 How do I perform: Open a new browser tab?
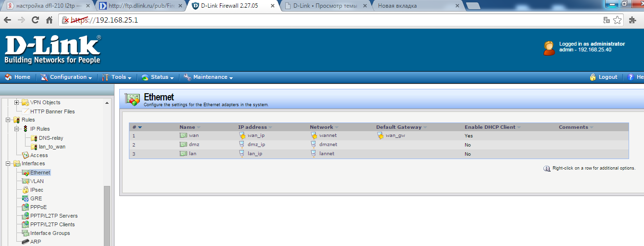473,6
